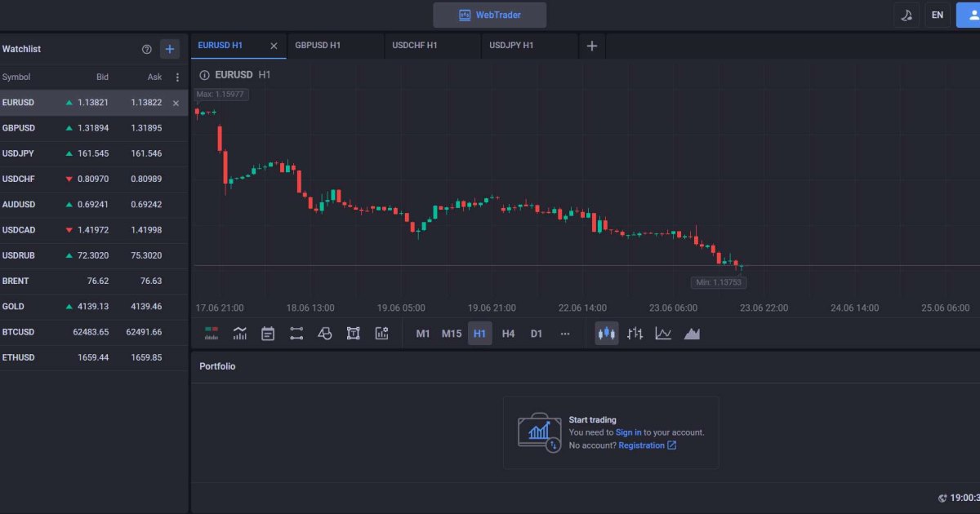Image resolution: width=980 pixels, height=514 pixels.
Task: Select the trend line drawing tool
Action: [296, 334]
